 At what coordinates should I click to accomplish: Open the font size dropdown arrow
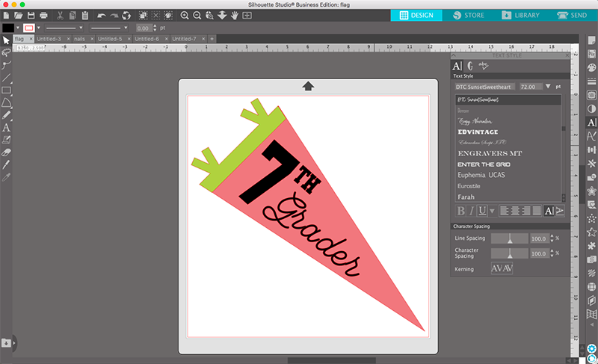[548, 87]
